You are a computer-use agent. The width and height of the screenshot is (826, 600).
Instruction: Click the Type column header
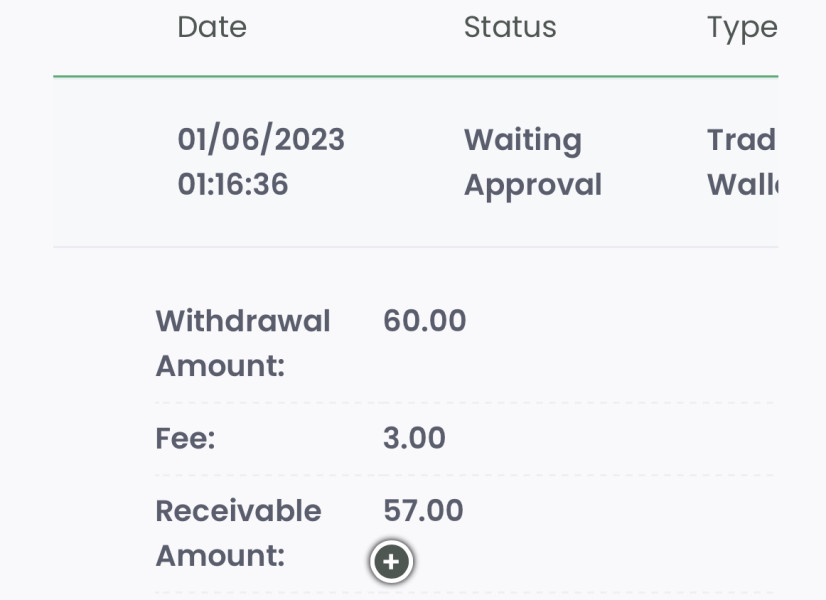tap(741, 28)
